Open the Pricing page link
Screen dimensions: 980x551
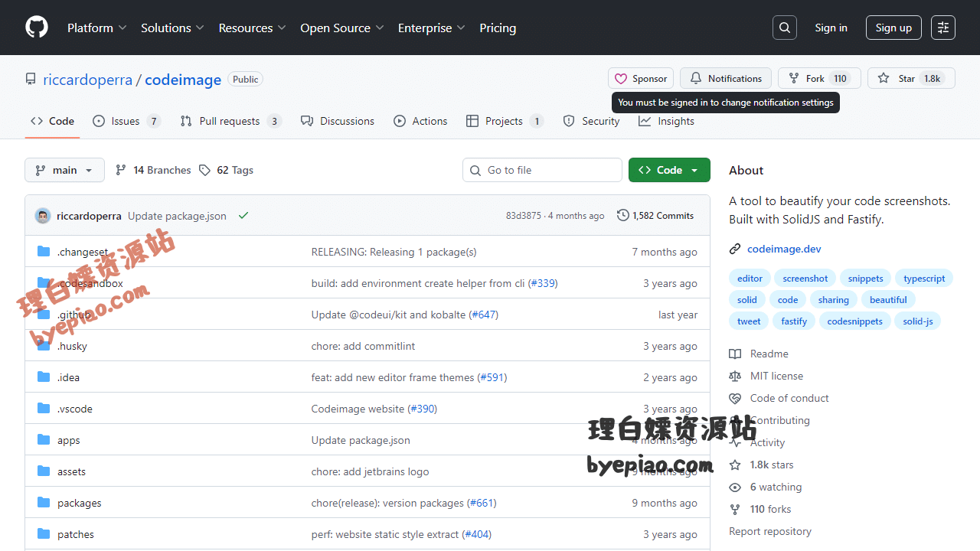pyautogui.click(x=498, y=28)
